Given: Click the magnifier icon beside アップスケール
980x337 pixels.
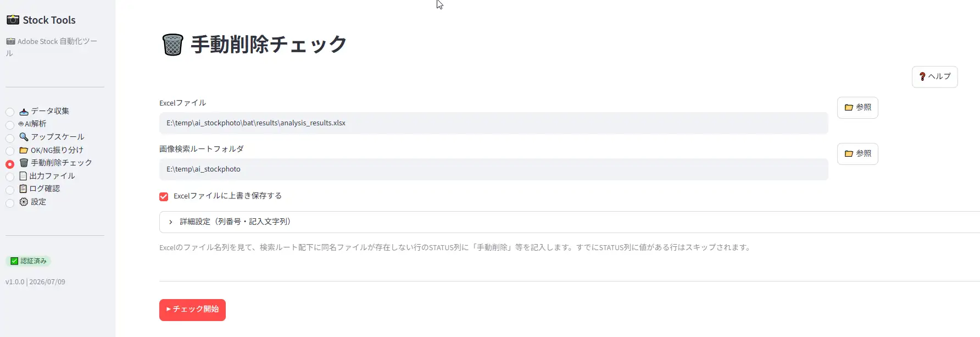Looking at the screenshot, I should coord(24,137).
